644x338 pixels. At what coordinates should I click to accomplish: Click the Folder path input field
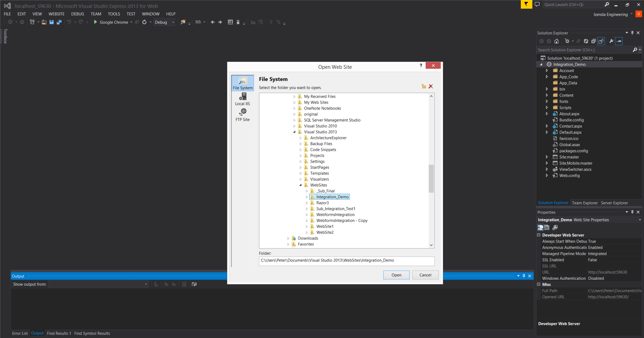(346, 261)
